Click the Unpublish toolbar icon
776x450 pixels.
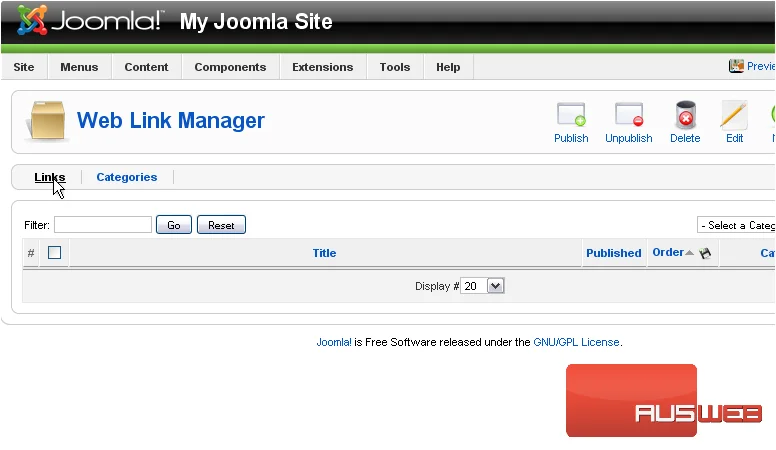point(629,115)
